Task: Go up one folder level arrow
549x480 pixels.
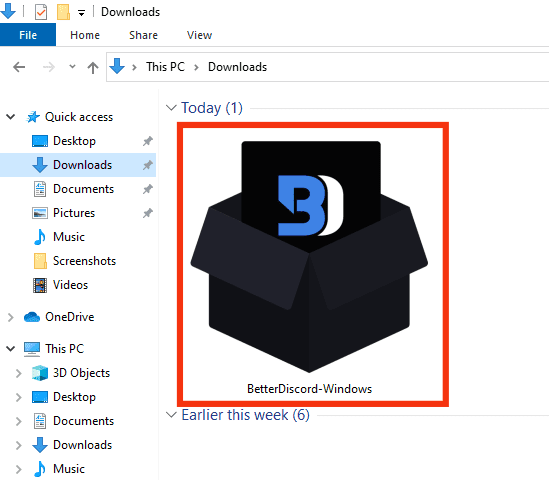Action: 93,67
